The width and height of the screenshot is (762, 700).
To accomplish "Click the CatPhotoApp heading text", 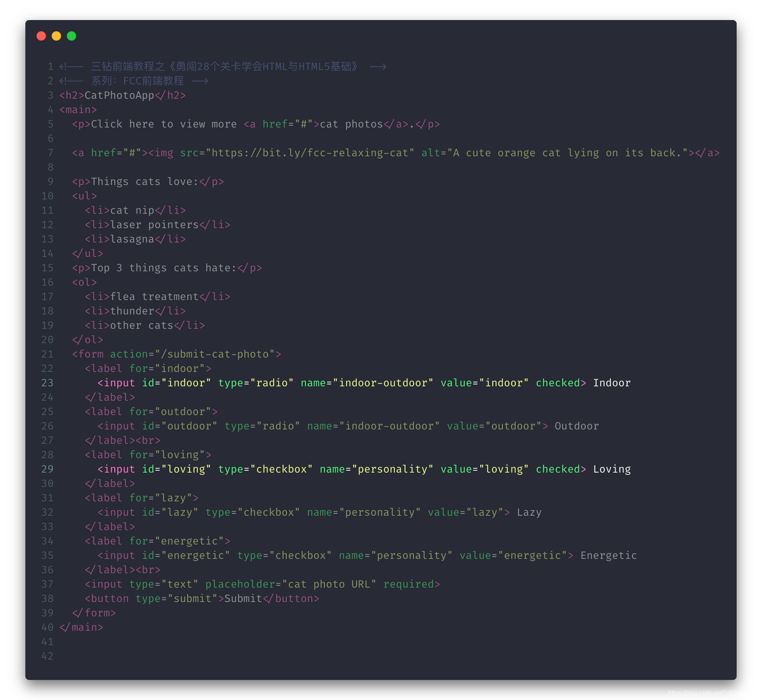I will pyautogui.click(x=119, y=95).
